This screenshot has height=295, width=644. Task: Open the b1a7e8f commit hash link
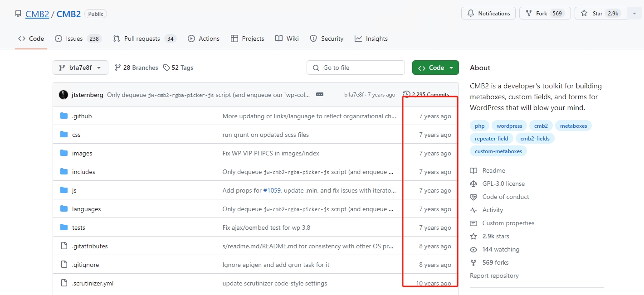[x=354, y=95]
